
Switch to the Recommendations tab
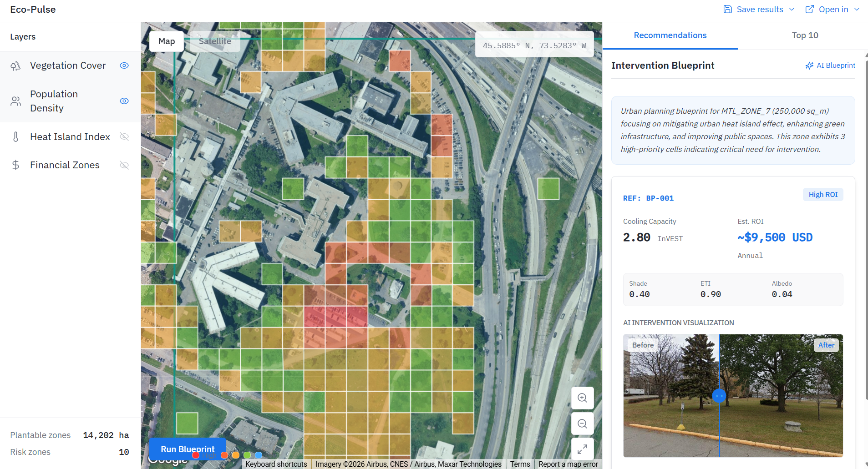[670, 35]
